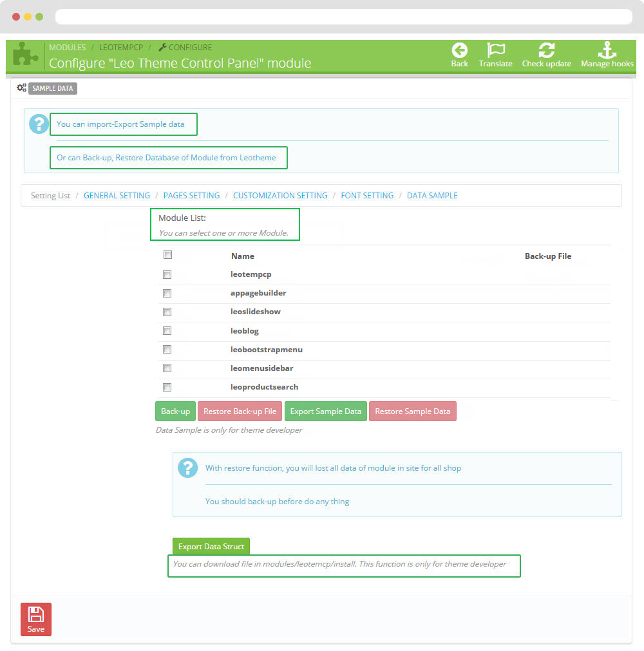Open the Customization Setting tab
644x651 pixels.
coord(280,196)
